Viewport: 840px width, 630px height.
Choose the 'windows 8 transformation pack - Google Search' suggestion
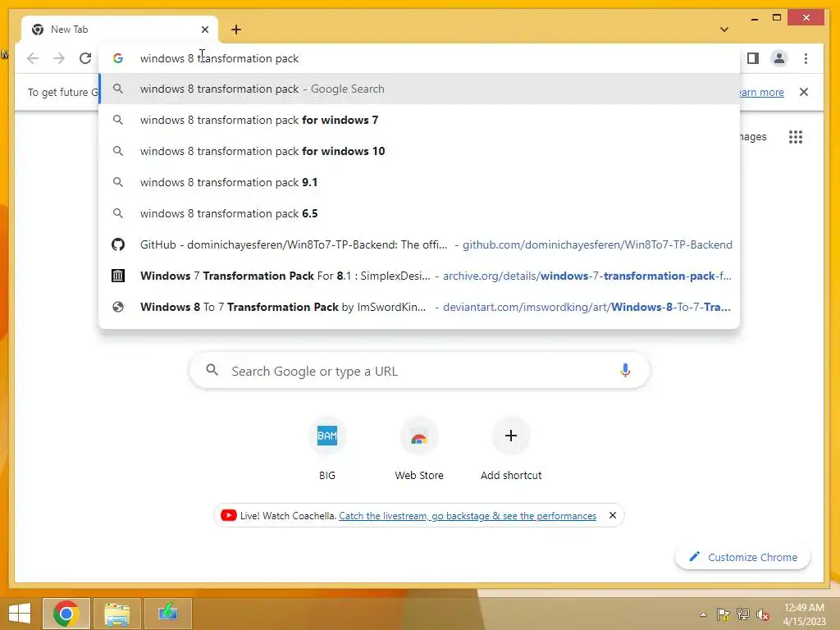[419, 89]
